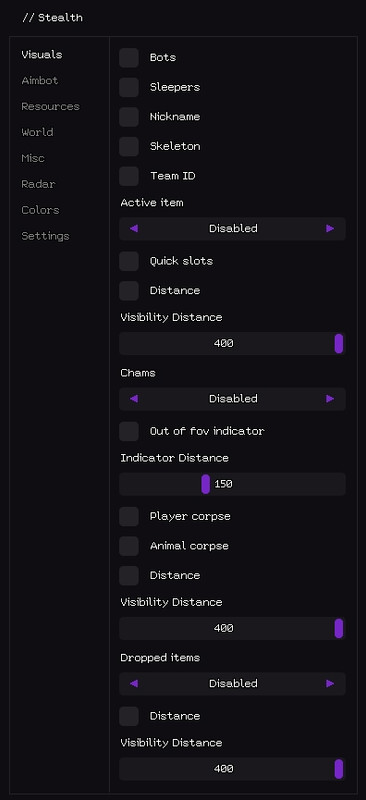Image resolution: width=366 pixels, height=800 pixels.
Task: Switch to the Radar tab
Action: tap(38, 184)
